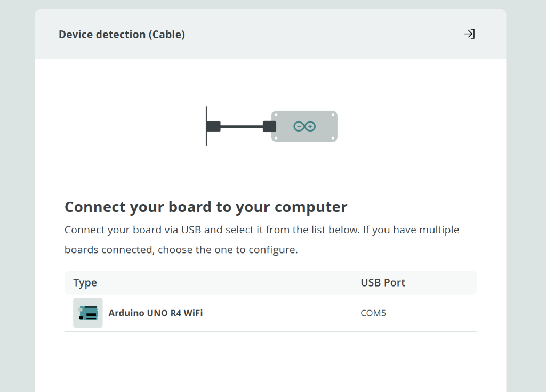Click the Arduino infinity logo on the board illustration
The width and height of the screenshot is (546, 392).
[304, 126]
